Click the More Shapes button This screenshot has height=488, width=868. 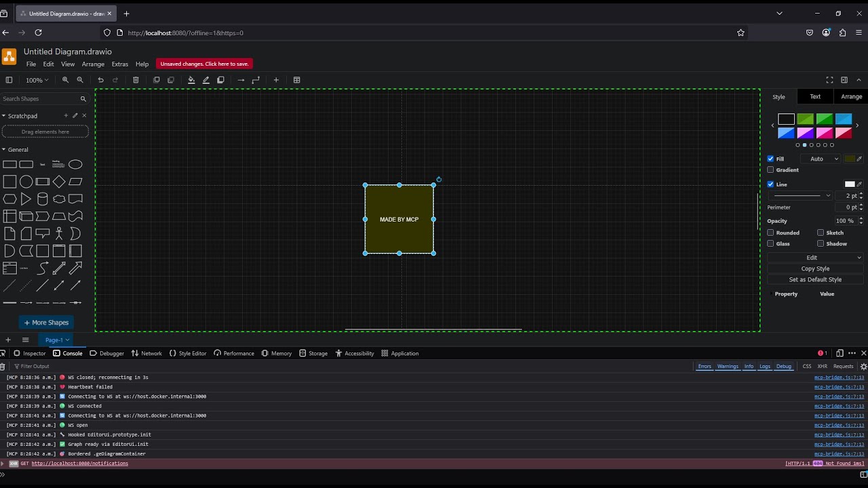46,323
